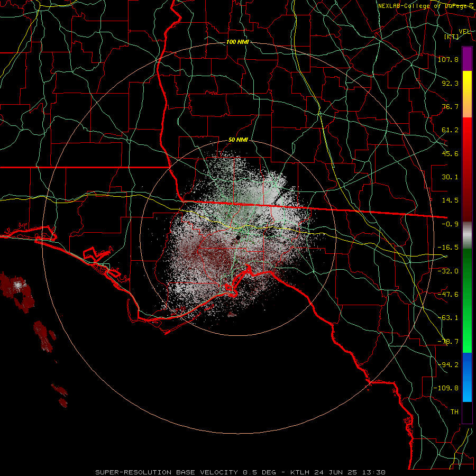The width and height of the screenshot is (476, 476).
Task: Click the -63.1 velocity scale value
Action: [x=448, y=318]
